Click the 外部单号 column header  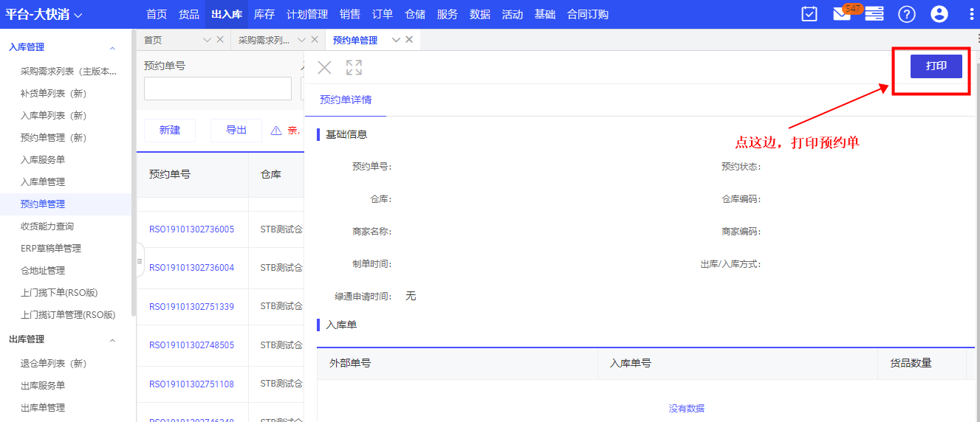point(350,363)
